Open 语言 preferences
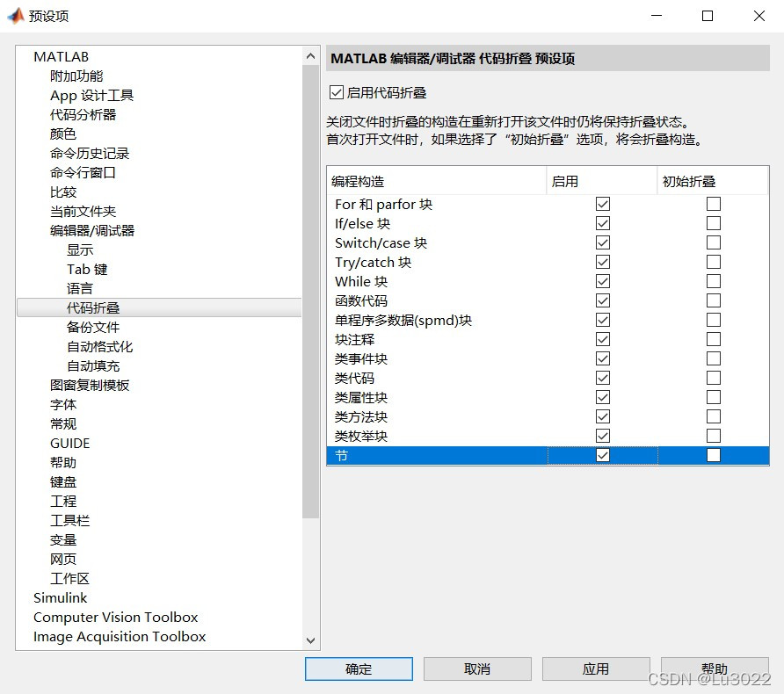 tap(80, 288)
